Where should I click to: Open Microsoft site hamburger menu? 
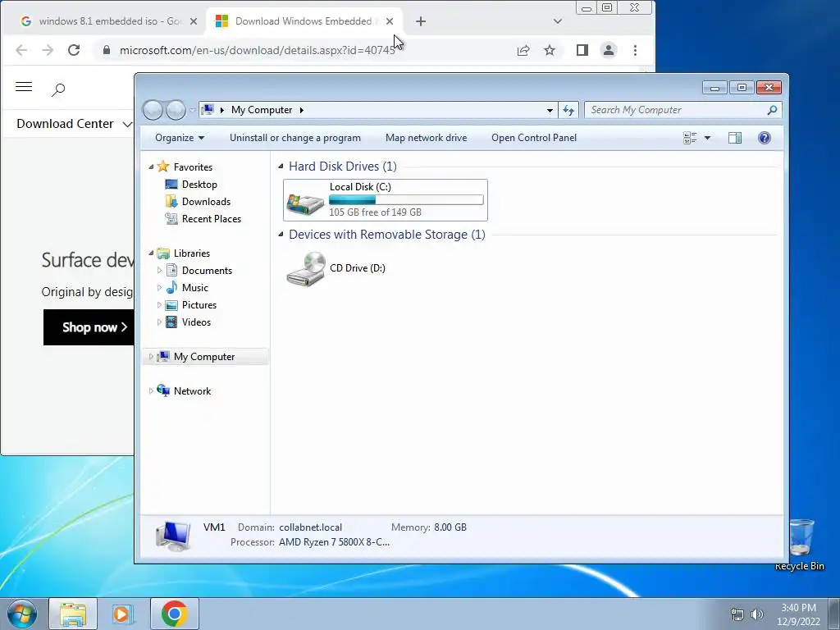coord(24,87)
